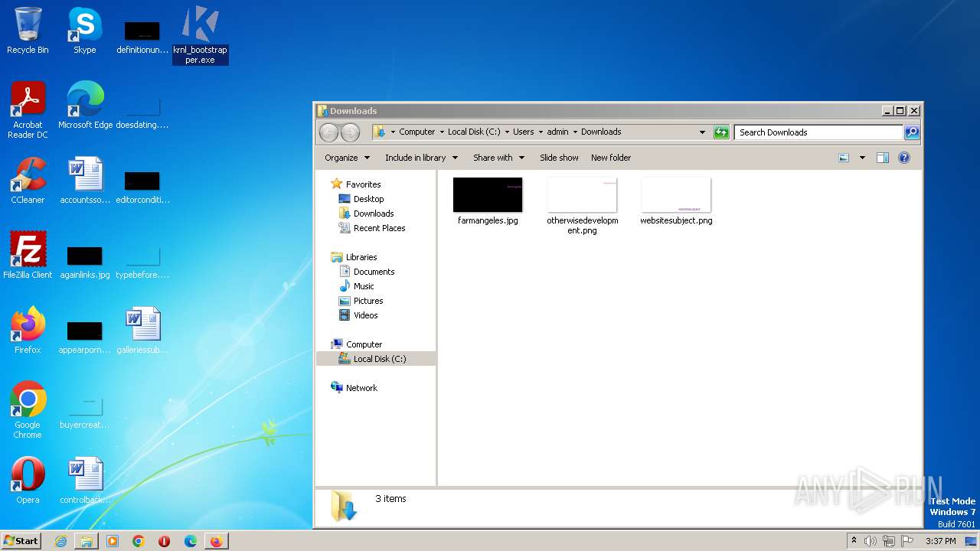Go to Local Disk (C:) breadcrumb
980x551 pixels.
coord(474,132)
